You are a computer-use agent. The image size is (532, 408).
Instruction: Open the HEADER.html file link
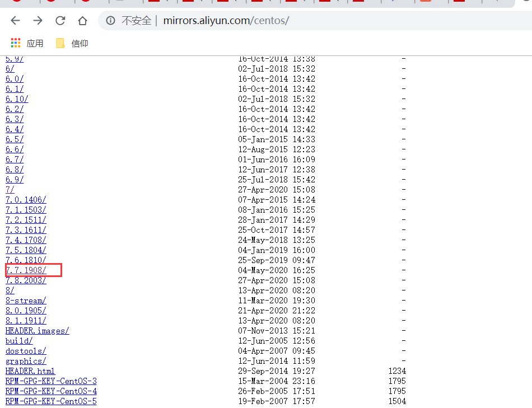[x=30, y=371]
